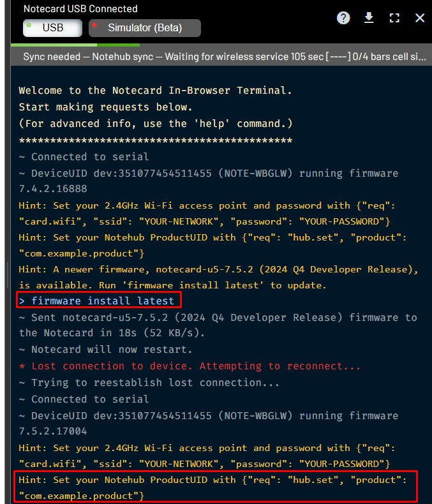Select the USB connection button
The height and width of the screenshot is (504, 432).
click(53, 28)
